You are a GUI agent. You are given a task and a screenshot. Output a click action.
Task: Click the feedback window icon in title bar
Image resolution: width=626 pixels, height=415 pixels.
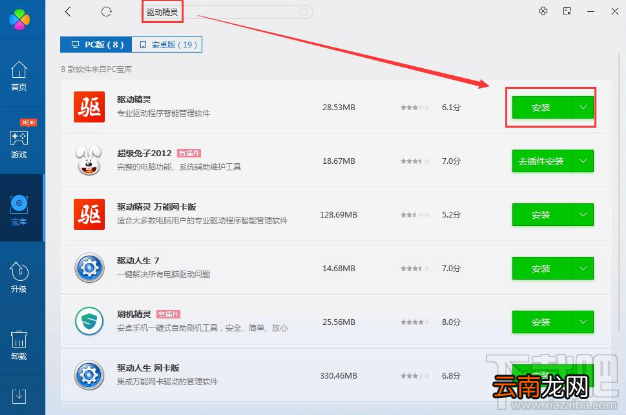(567, 11)
